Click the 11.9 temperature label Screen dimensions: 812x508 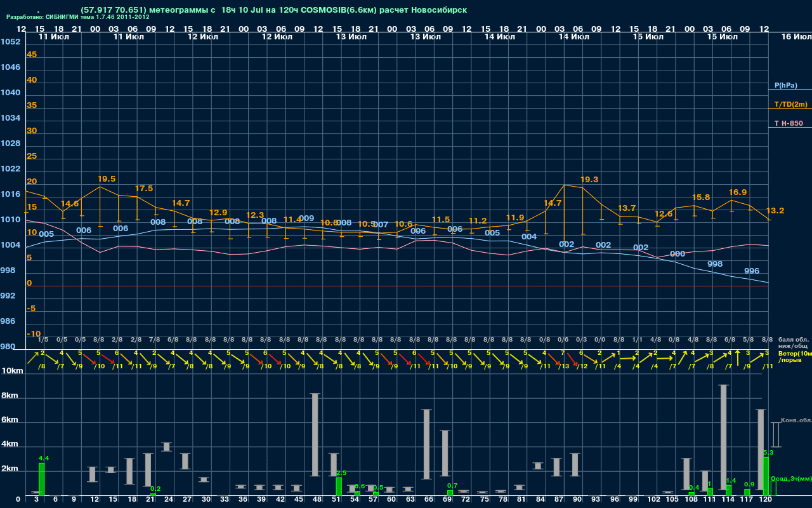point(515,218)
